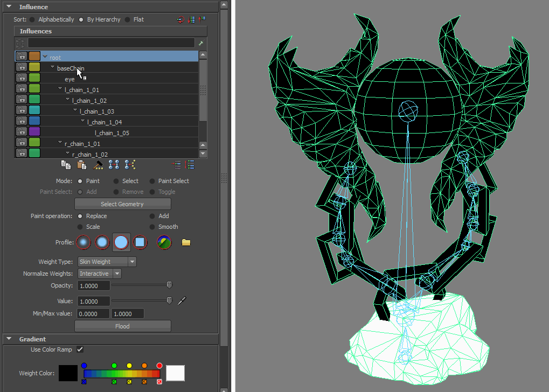549x392 pixels.
Task: Select the Gaussian soft brush profile
Action: (x=83, y=242)
